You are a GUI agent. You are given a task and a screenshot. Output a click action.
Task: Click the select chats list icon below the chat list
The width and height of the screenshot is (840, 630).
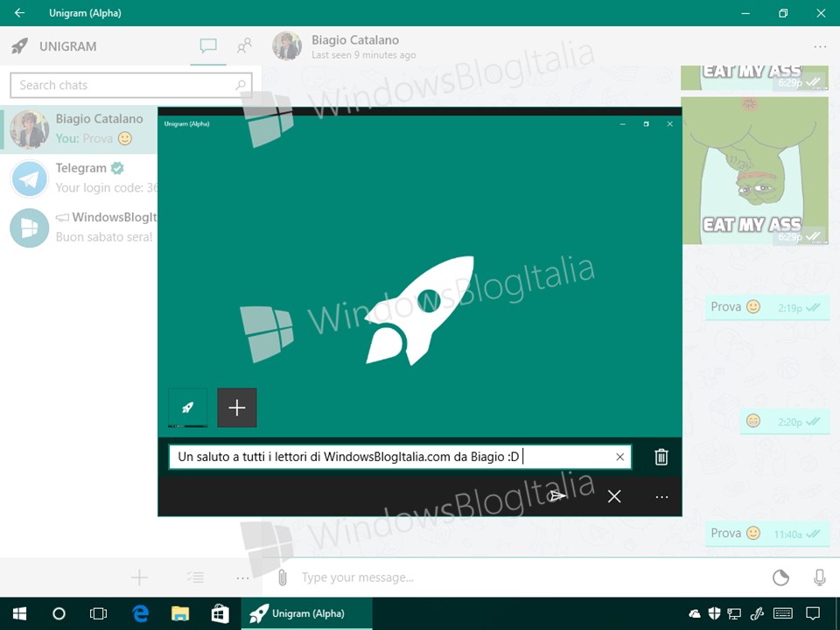195,577
